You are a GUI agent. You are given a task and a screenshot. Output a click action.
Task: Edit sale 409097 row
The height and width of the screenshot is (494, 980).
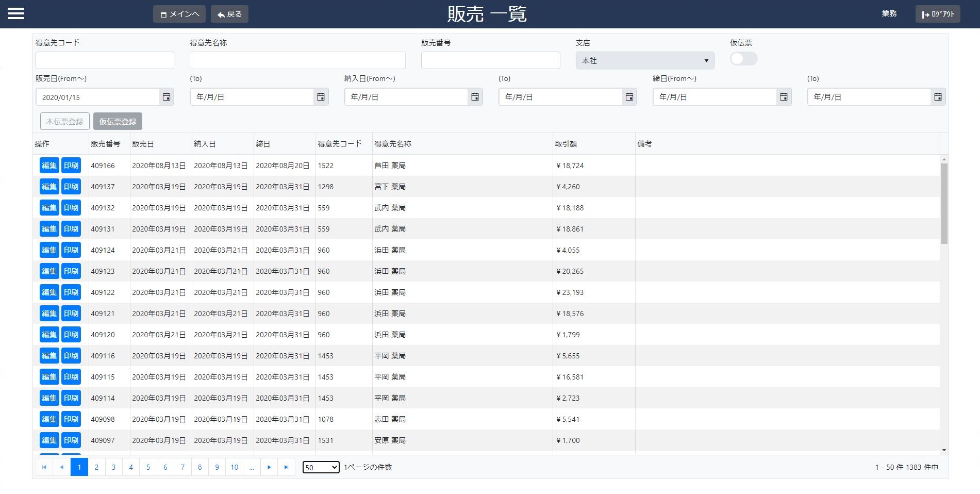point(49,440)
